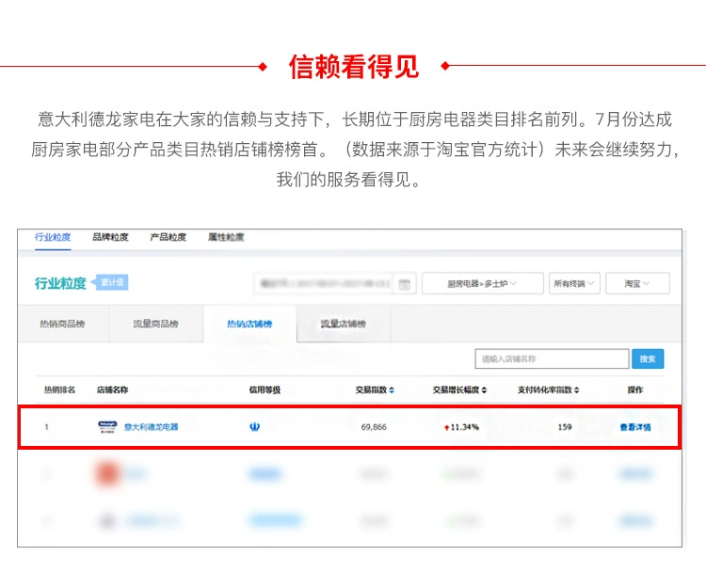Click the 操作 column header
706x588 pixels.
[635, 390]
